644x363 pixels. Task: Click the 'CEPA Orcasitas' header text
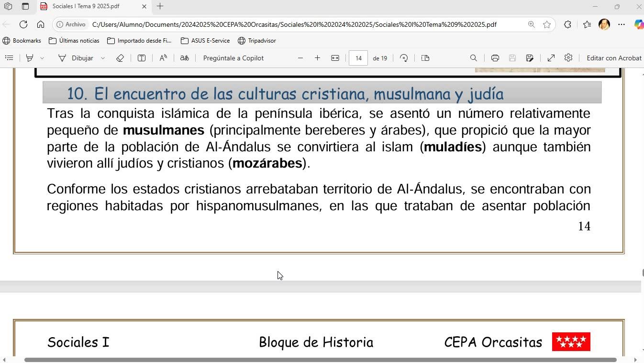pyautogui.click(x=493, y=342)
